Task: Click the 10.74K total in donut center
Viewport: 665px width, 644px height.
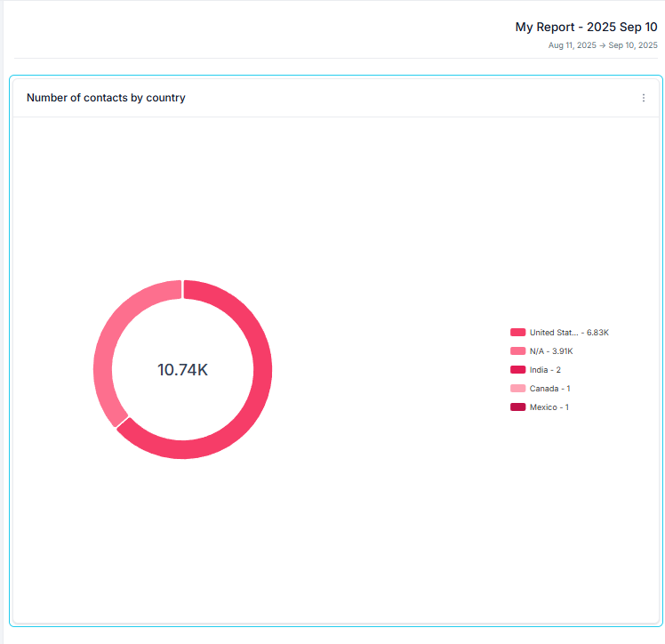Action: (x=182, y=370)
